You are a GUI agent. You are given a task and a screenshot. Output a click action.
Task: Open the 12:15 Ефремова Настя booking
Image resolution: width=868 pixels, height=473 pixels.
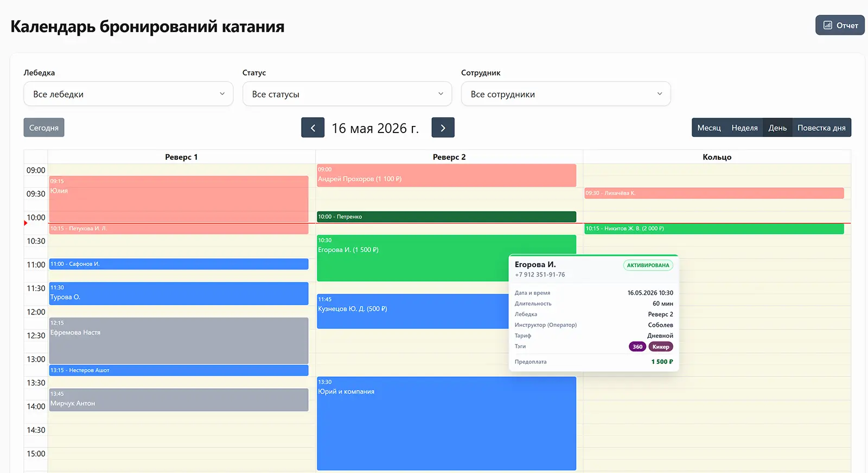click(x=179, y=340)
